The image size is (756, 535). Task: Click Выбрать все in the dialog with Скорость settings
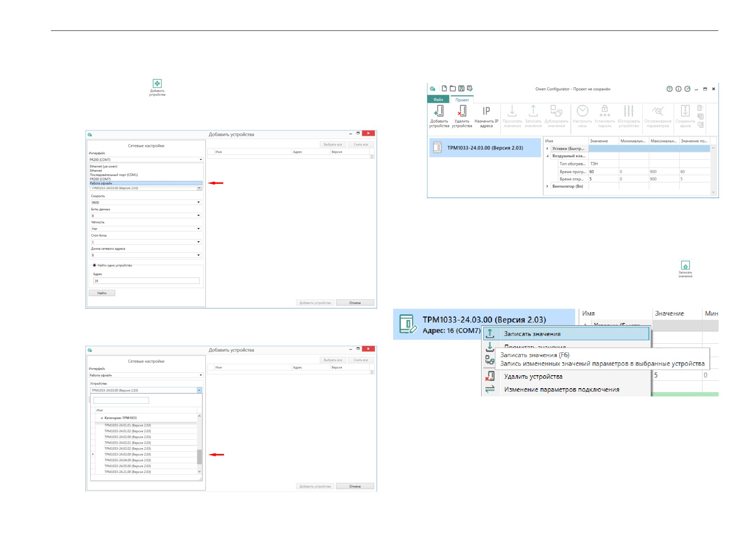tap(333, 145)
